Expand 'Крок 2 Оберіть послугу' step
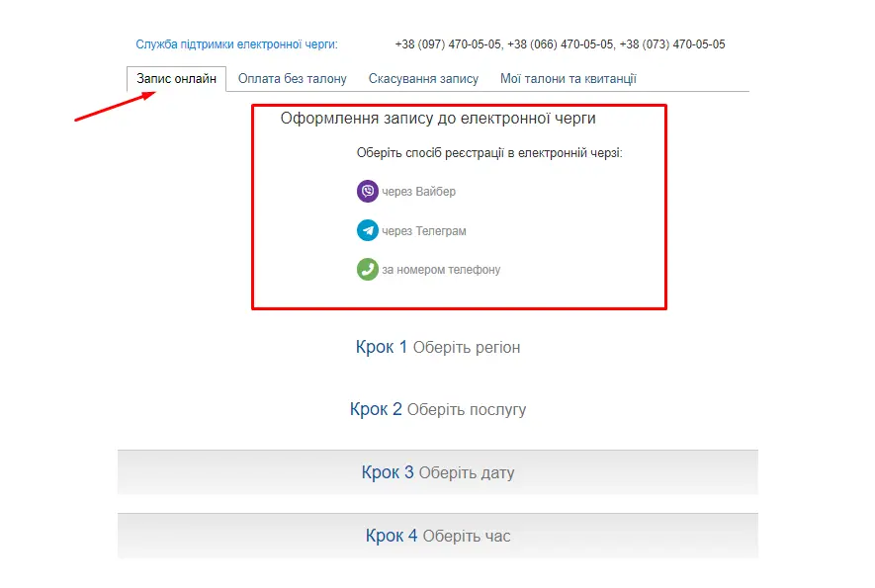The width and height of the screenshot is (875, 588). coord(438,409)
